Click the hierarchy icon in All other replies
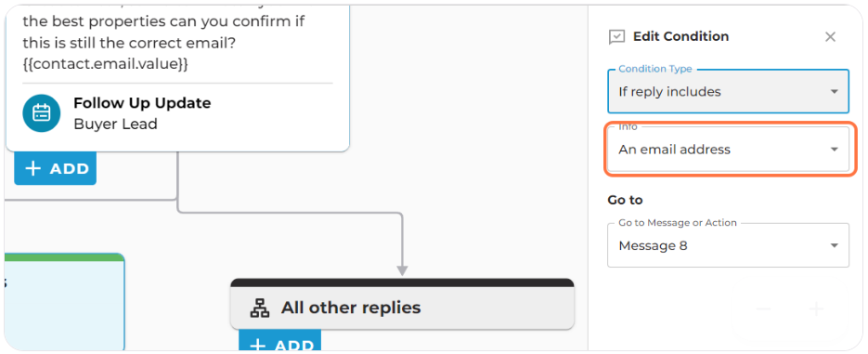Image resolution: width=868 pixels, height=354 pixels. coord(260,308)
